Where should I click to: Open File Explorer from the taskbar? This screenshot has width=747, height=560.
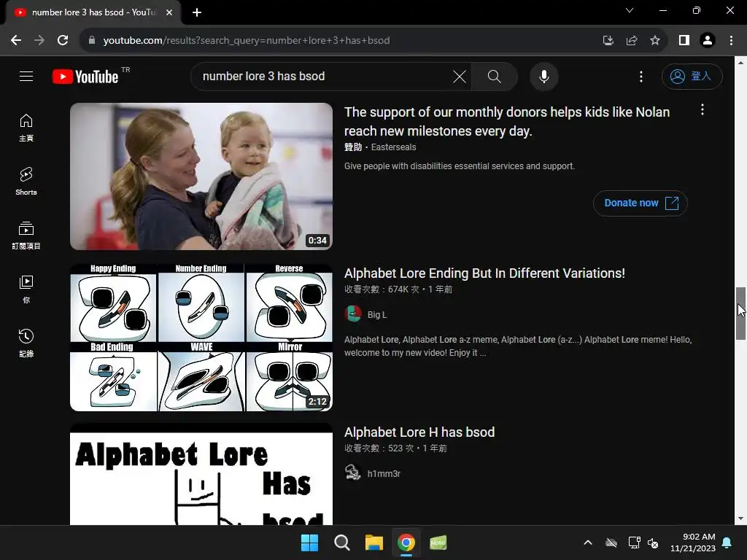coord(374,542)
